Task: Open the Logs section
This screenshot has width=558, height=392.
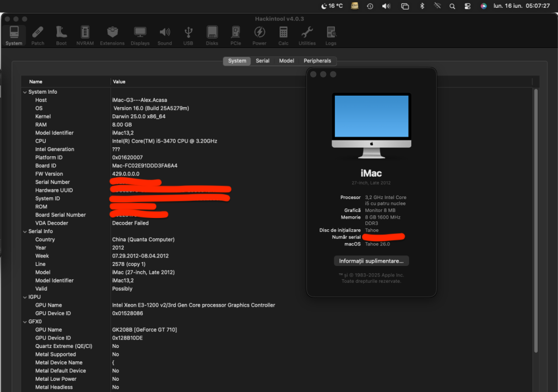Action: point(331,36)
